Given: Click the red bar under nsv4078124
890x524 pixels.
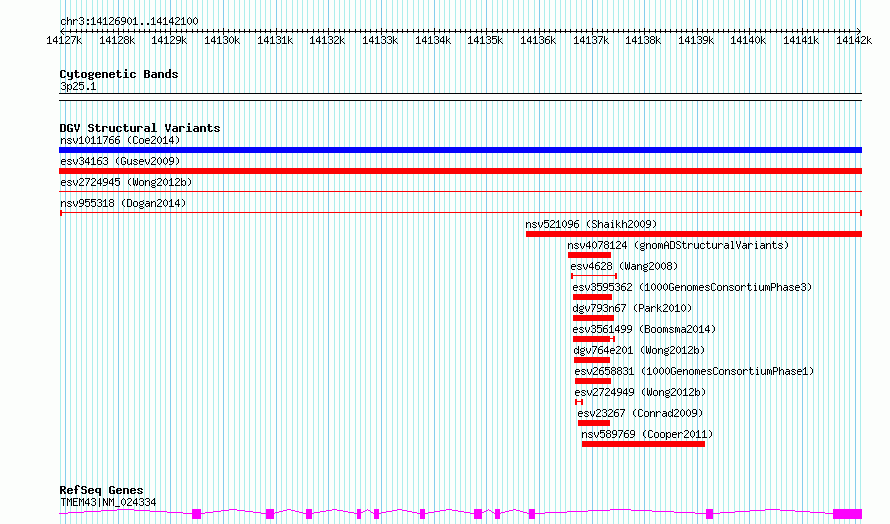Looking at the screenshot, I should (589, 255).
